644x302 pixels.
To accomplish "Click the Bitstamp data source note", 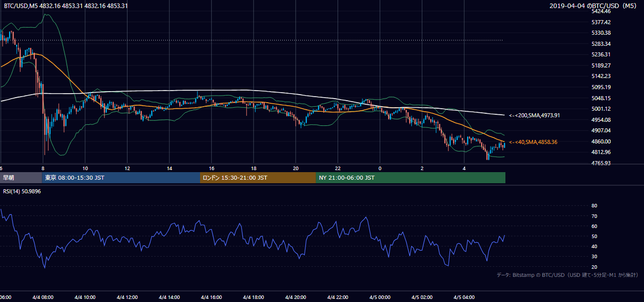I will 567,275.
